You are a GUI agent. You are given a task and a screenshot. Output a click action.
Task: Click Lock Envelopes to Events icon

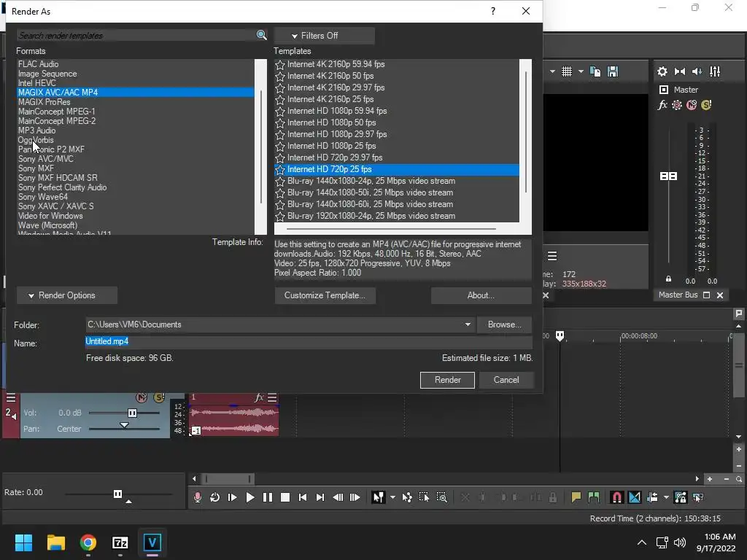tap(681, 497)
